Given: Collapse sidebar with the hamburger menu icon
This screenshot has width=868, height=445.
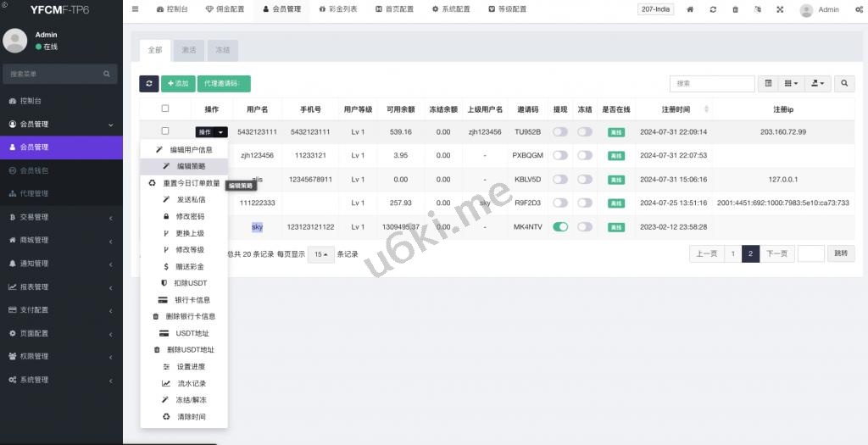Looking at the screenshot, I should click(x=136, y=9).
